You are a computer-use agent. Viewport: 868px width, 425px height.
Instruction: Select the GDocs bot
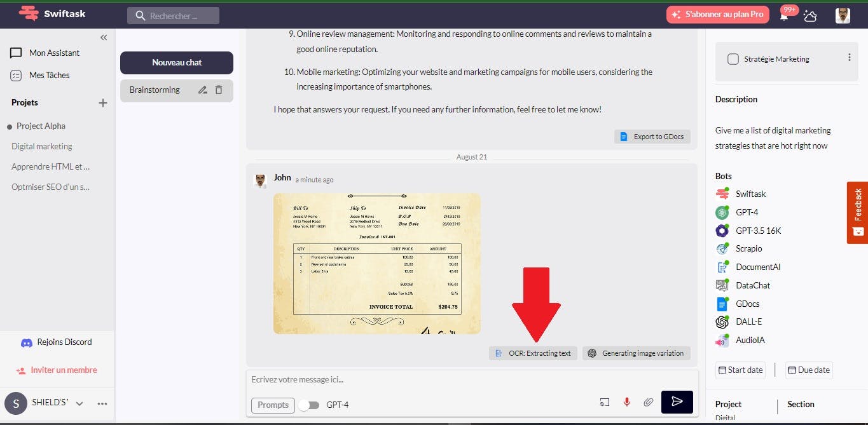click(x=738, y=304)
